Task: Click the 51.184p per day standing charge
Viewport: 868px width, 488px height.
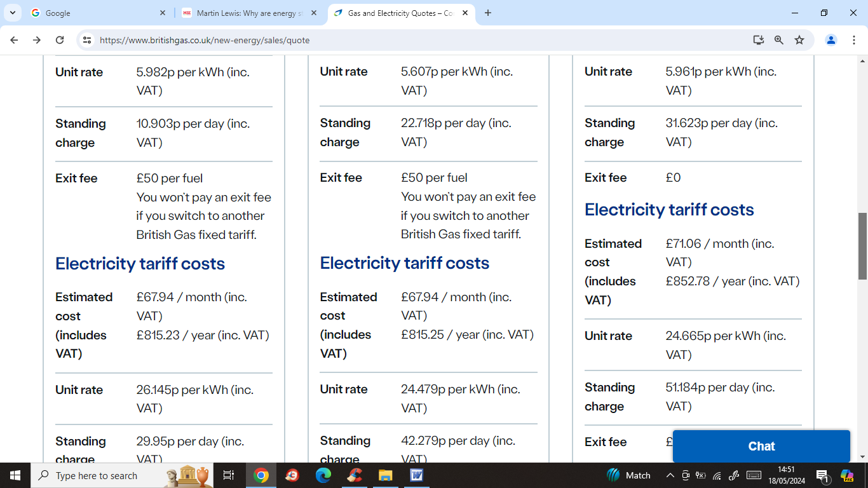Action: point(721,396)
